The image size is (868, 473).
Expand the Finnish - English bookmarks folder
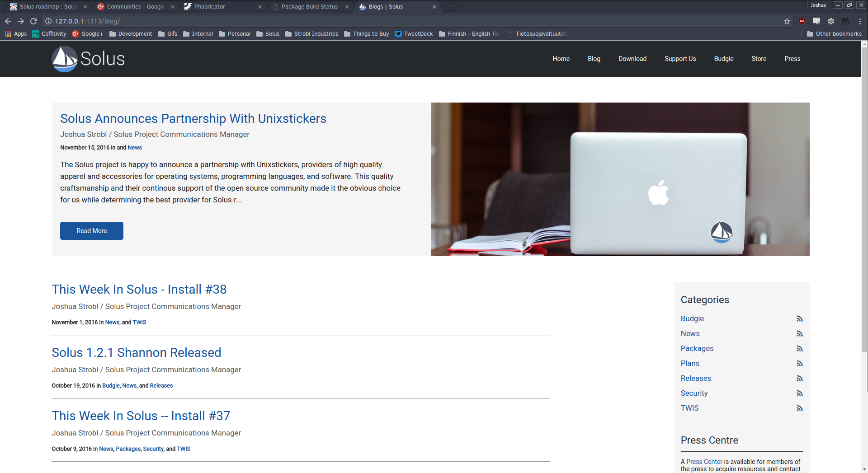pos(469,34)
